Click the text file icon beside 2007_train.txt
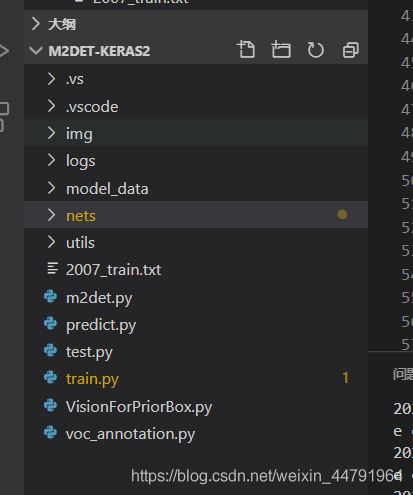Screen dimensions: 413x495 point(52,269)
